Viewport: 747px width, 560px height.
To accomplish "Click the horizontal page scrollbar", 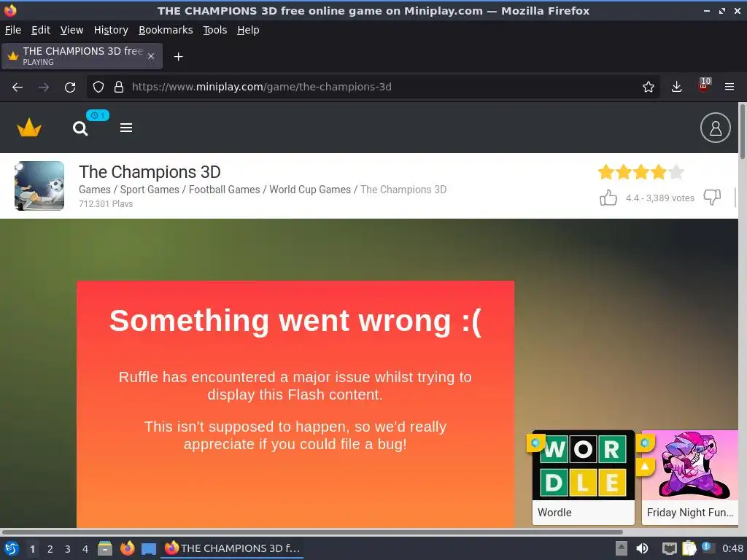I will (x=312, y=532).
